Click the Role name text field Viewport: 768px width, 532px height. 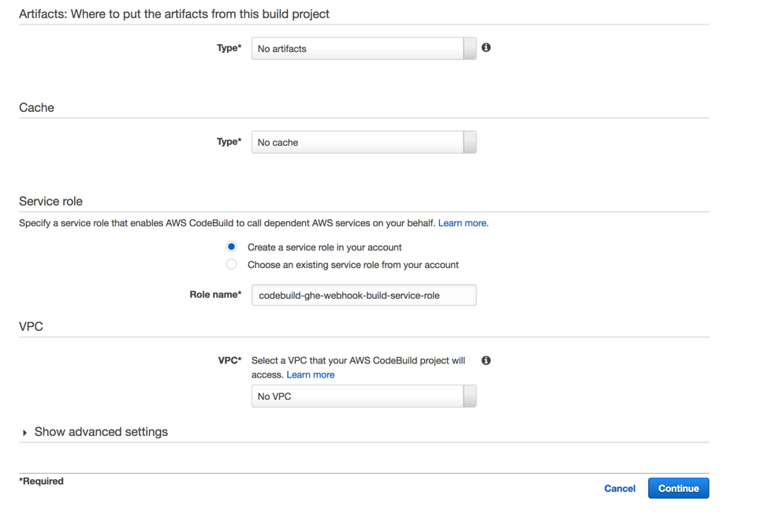(x=363, y=296)
